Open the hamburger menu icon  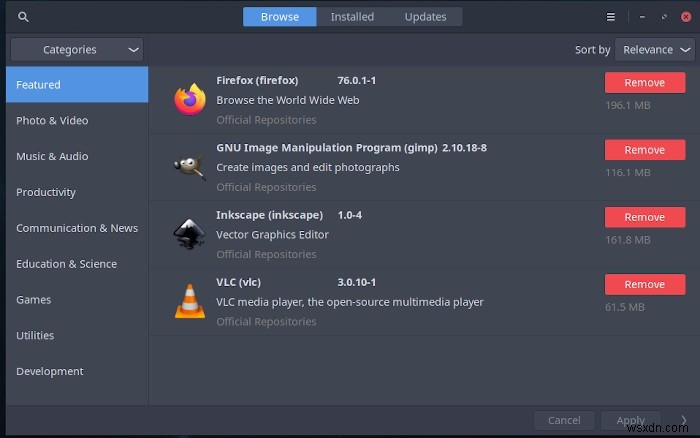coord(610,17)
